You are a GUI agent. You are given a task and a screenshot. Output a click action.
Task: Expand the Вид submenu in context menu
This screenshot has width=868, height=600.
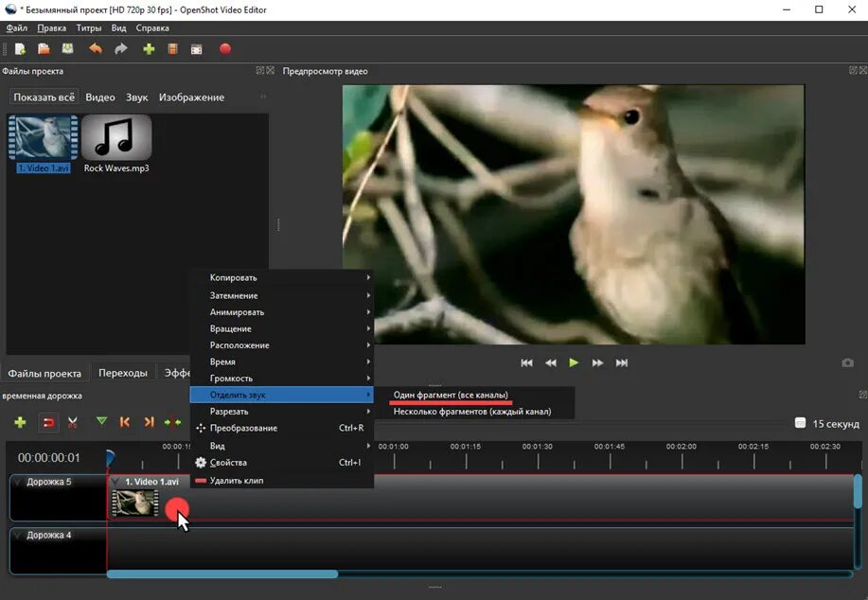point(282,446)
